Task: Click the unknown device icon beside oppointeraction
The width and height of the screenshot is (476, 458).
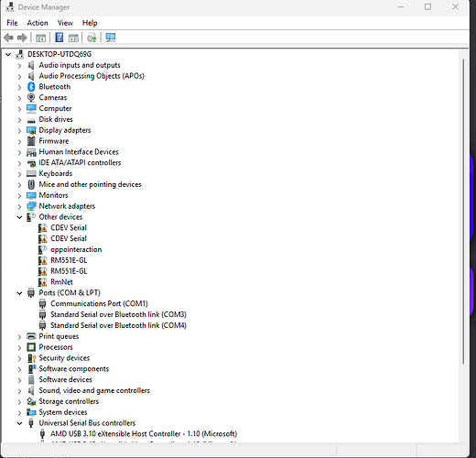Action: (x=42, y=249)
